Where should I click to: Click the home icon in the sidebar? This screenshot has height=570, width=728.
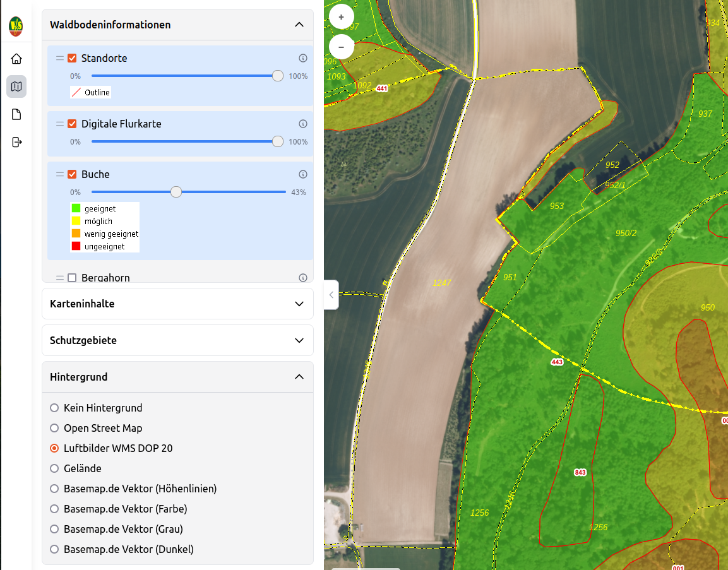pyautogui.click(x=16, y=59)
